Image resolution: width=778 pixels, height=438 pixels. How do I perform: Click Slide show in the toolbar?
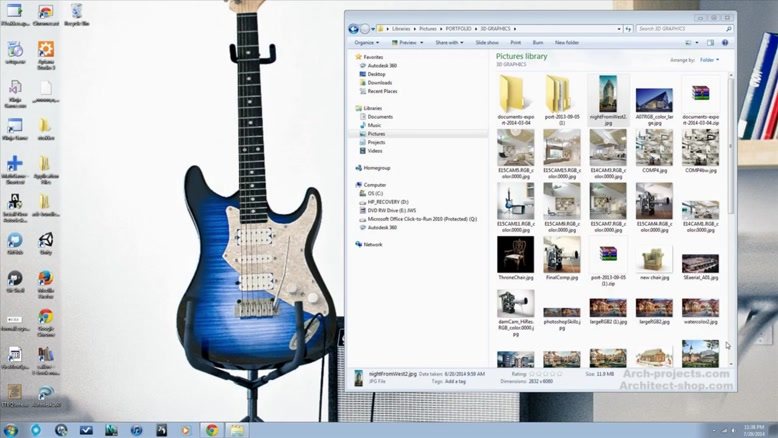click(487, 43)
